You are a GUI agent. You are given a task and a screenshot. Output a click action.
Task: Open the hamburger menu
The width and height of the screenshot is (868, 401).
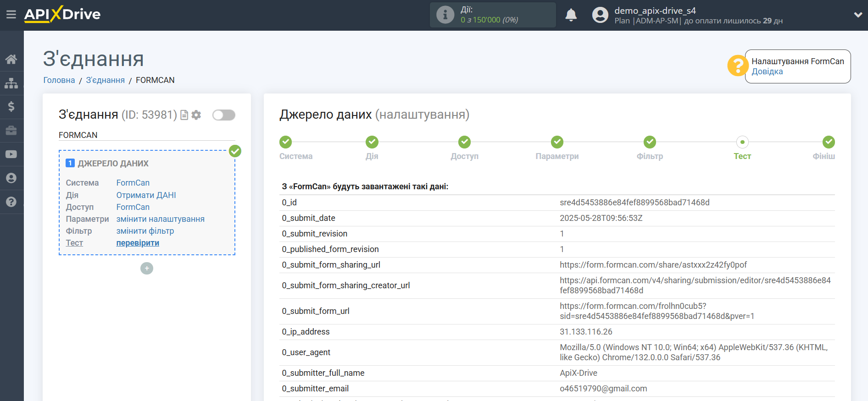click(11, 15)
